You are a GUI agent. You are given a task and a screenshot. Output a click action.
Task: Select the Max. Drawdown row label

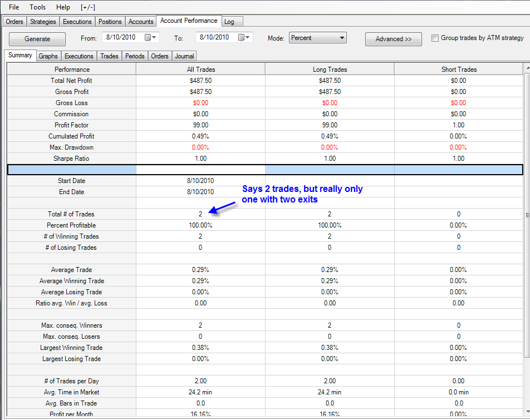(71, 147)
